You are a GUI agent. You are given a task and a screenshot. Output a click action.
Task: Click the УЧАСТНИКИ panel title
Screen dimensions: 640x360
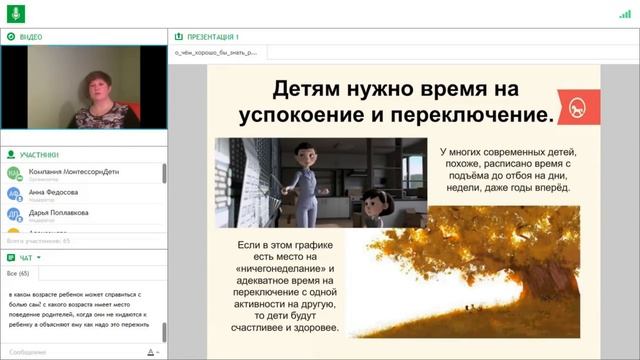39,155
